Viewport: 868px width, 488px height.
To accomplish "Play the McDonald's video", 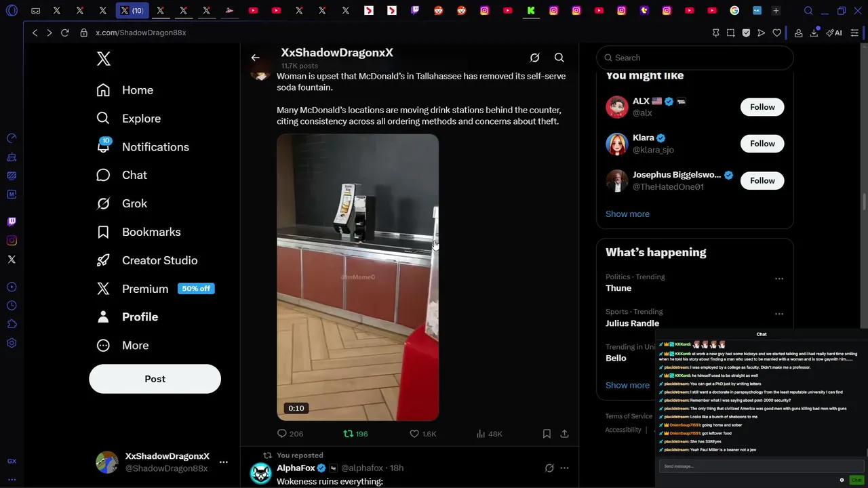I will (357, 277).
